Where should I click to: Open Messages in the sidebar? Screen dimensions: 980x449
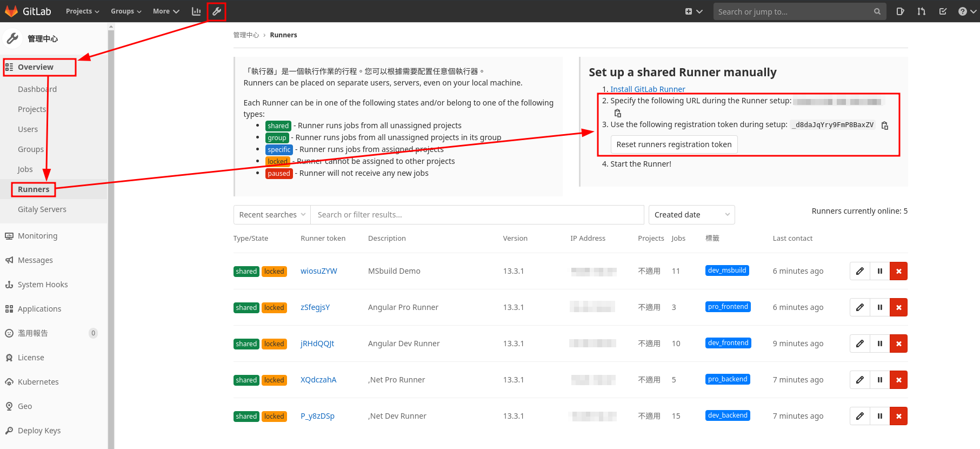(35, 260)
